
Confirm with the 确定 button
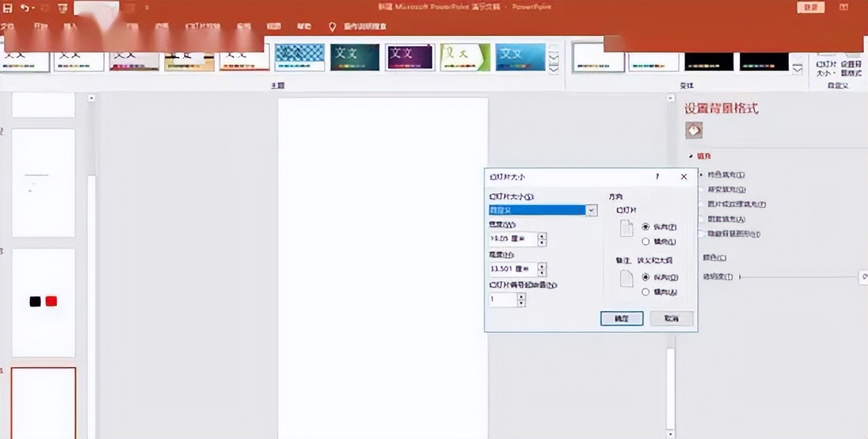point(621,318)
